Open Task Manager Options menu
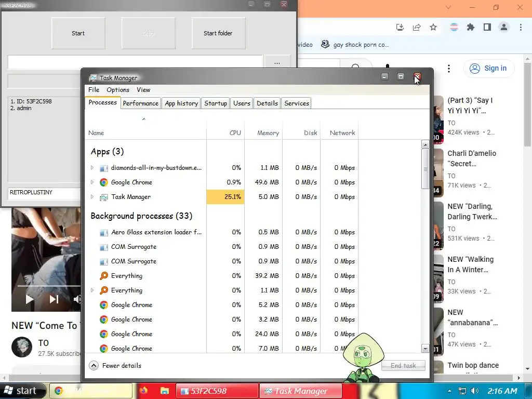This screenshot has width=532, height=399. click(118, 89)
